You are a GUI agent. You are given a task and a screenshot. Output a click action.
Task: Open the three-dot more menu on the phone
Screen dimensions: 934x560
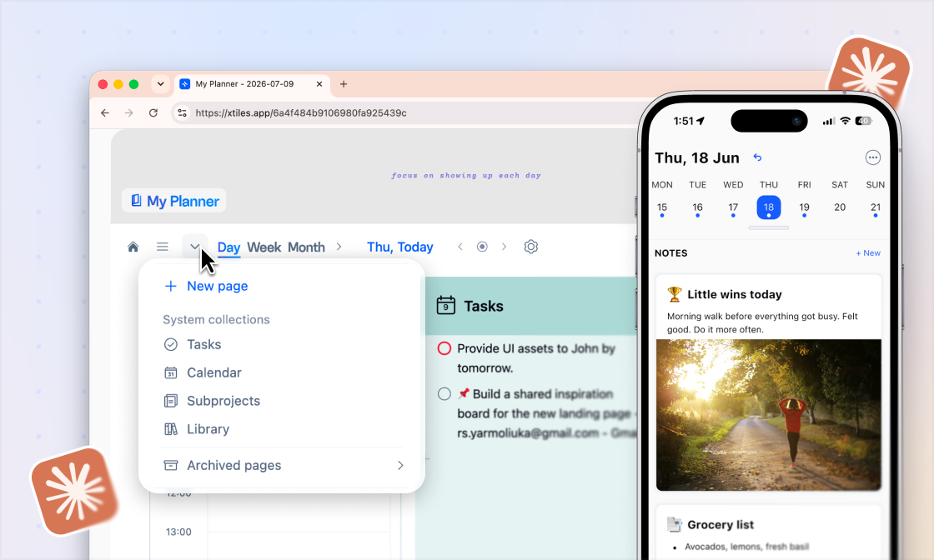[x=872, y=157]
